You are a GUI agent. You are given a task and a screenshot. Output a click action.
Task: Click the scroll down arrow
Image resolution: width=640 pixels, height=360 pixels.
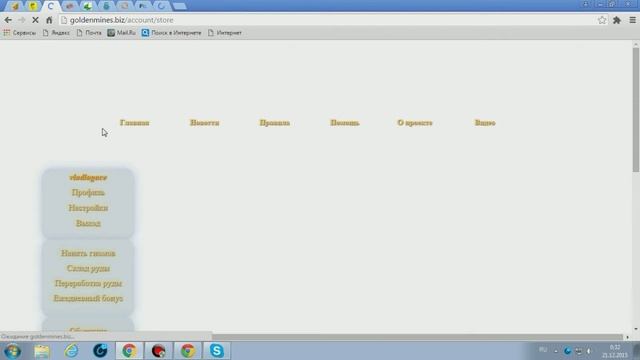(x=636, y=329)
